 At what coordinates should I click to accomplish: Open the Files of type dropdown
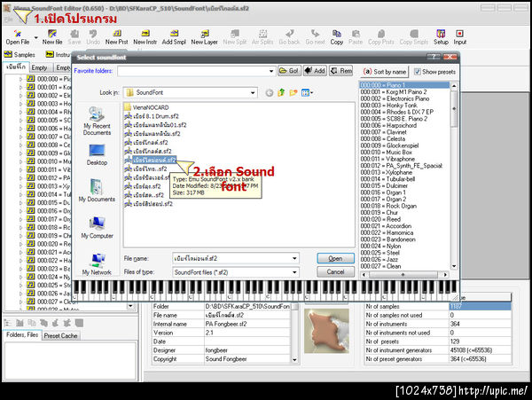tap(294, 272)
